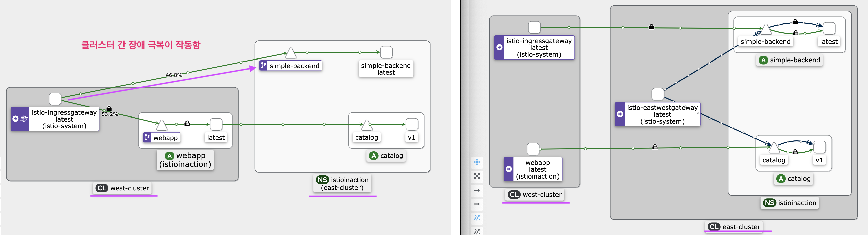Click the arrow button just above the blue layout icon
This screenshot has width=868, height=235.
(477, 204)
